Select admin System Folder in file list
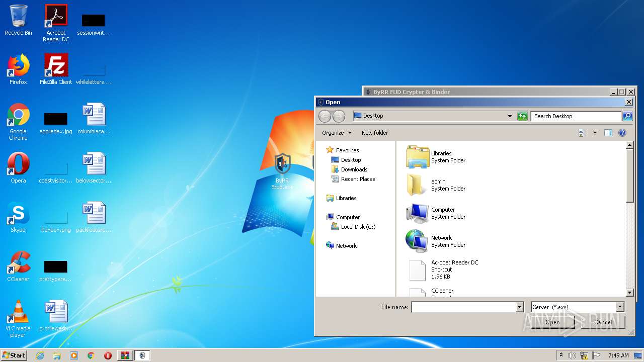The image size is (644, 362). click(436, 185)
